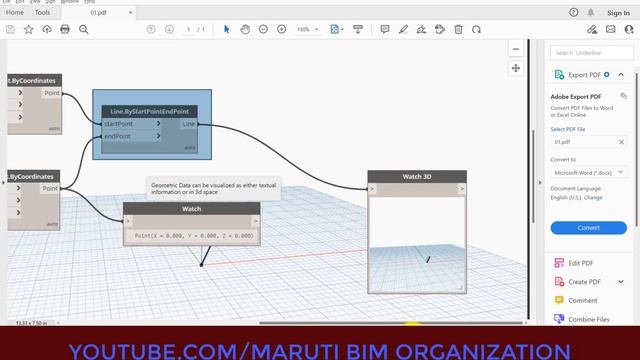Send file by email envelope icon
The width and height of the screenshot is (640, 360).
point(611,29)
